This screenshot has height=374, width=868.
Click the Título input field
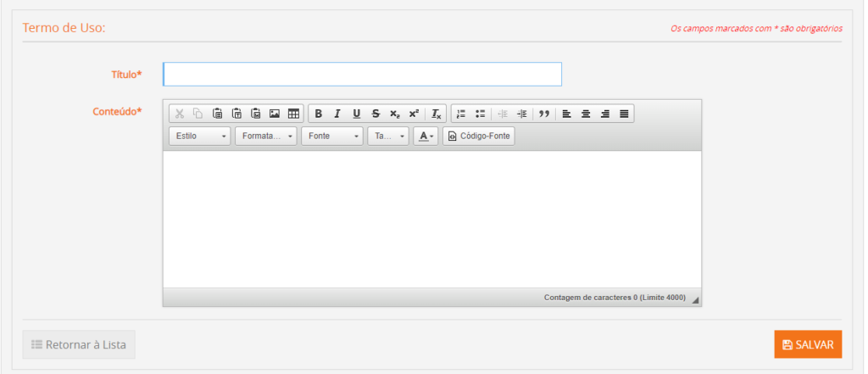[362, 75]
